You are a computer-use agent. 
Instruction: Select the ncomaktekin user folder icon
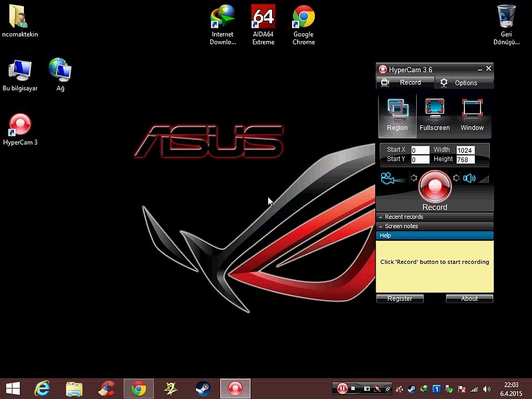click(20, 21)
